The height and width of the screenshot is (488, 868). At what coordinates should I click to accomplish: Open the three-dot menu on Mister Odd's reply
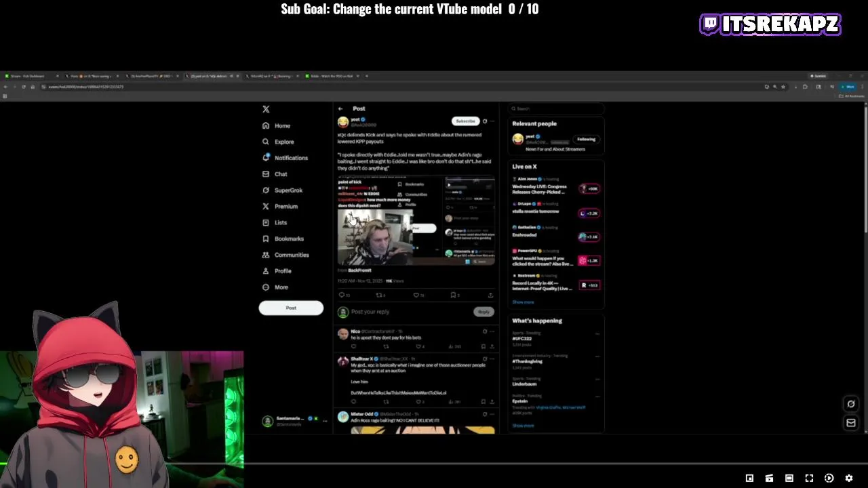coord(492,414)
